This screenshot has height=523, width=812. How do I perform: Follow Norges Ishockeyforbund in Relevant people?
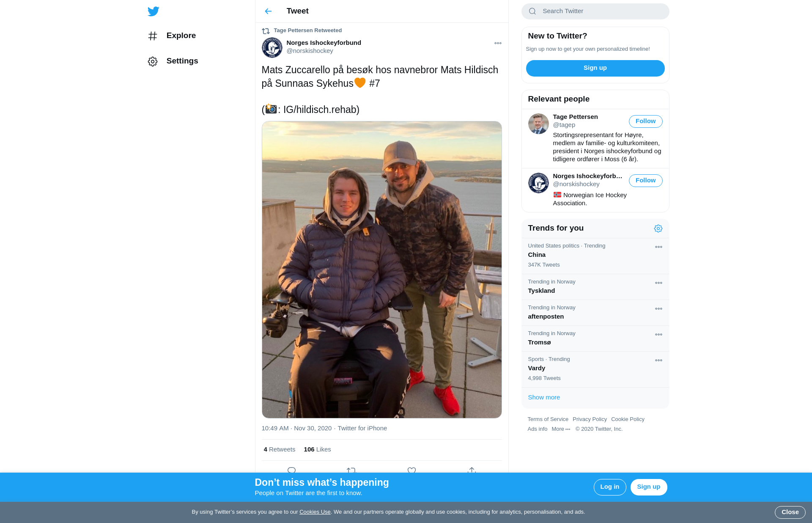(645, 180)
